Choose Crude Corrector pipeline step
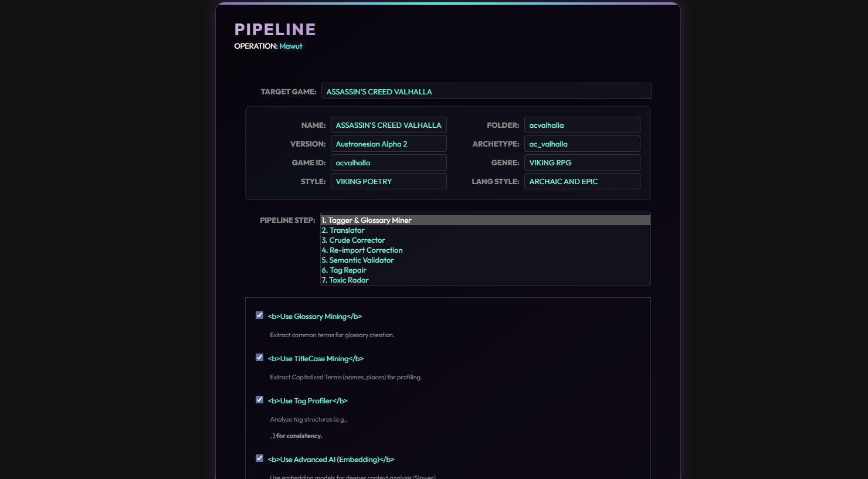This screenshot has height=479, width=868. [485, 240]
